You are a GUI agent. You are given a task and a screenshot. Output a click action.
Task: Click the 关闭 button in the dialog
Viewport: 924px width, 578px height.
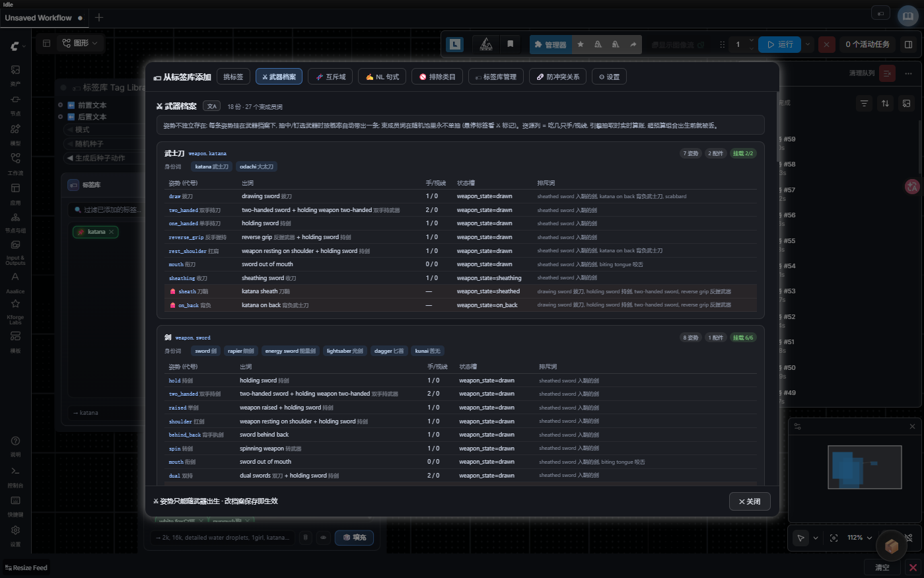pyautogui.click(x=750, y=501)
